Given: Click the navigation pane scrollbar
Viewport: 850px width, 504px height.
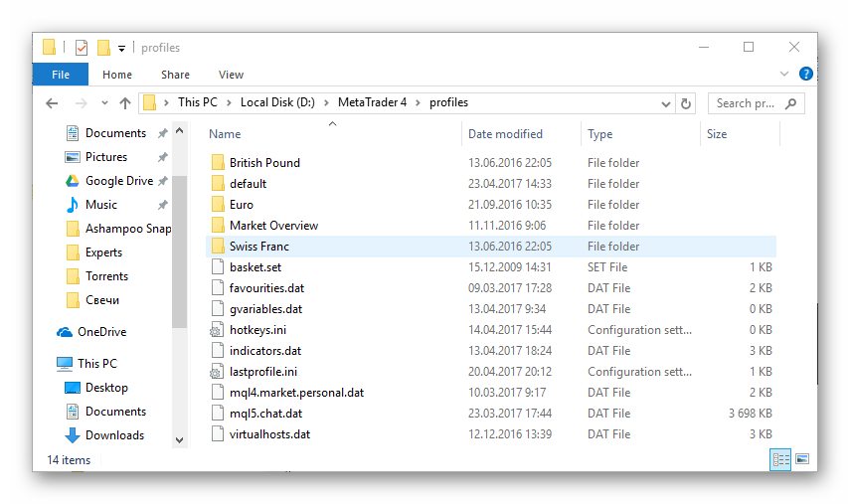Looking at the screenshot, I should [179, 249].
